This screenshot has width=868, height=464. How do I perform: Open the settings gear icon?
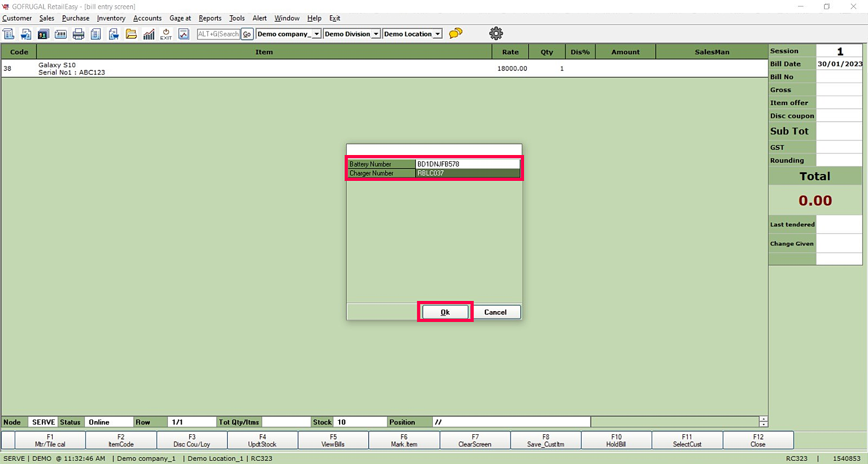(x=496, y=34)
